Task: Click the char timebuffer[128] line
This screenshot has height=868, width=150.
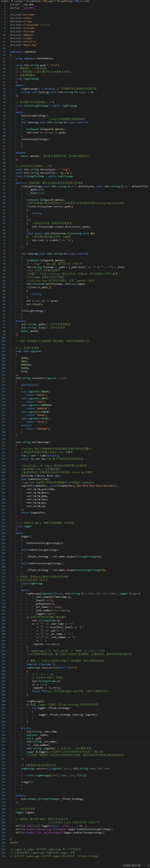Action: (35, 479)
